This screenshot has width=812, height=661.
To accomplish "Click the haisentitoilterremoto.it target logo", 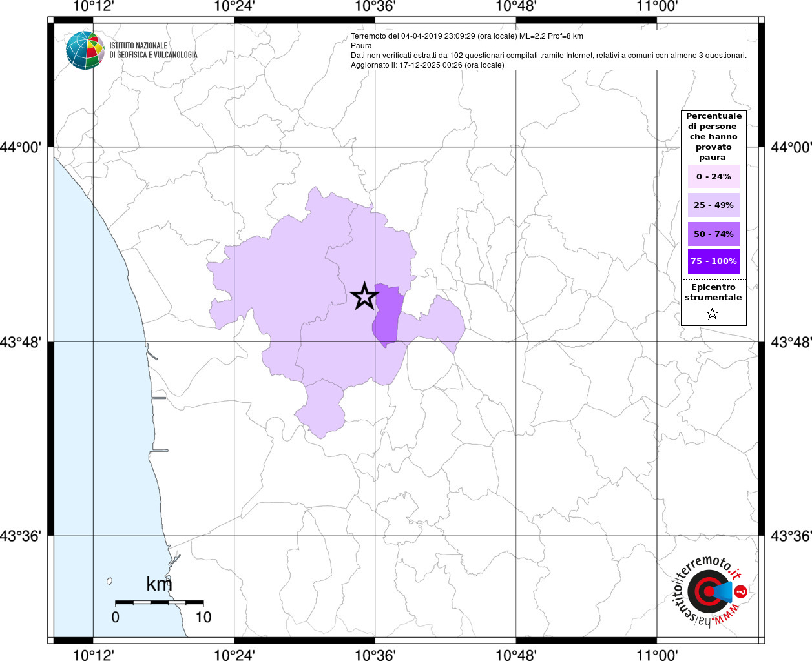I will point(708,591).
